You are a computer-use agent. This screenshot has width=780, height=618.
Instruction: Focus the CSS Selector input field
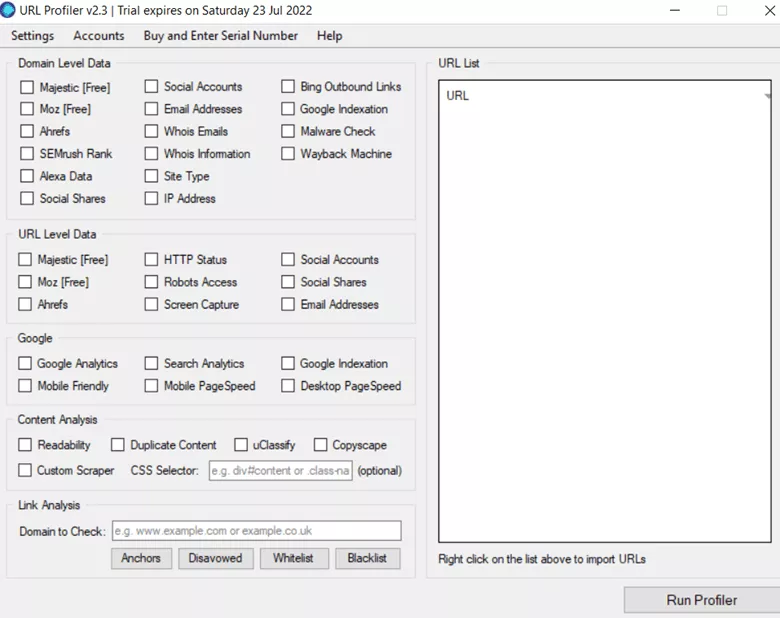coord(281,470)
